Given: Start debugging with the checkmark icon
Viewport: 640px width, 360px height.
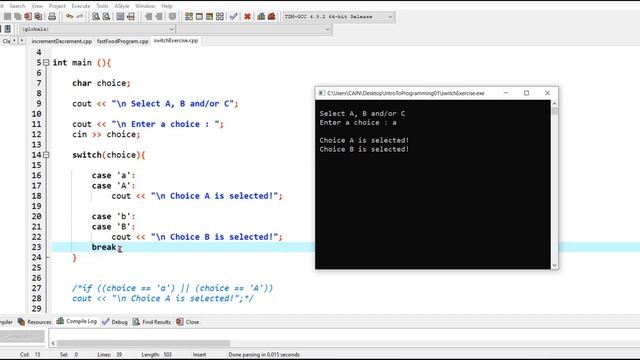Looking at the screenshot, I should coord(233,17).
